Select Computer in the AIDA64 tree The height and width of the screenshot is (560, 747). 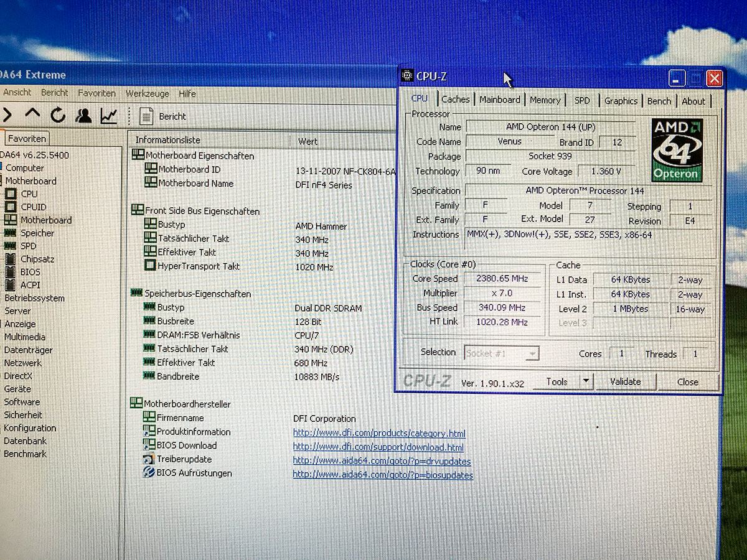[x=25, y=168]
